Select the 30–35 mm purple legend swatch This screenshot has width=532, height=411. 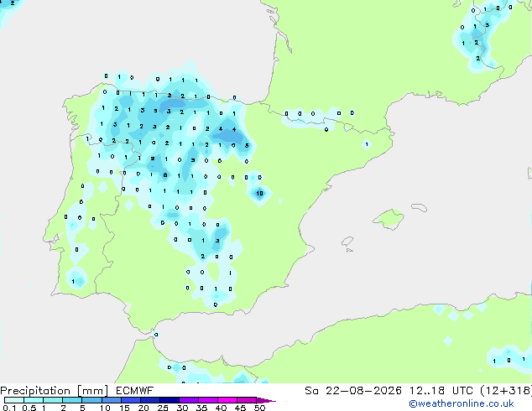188,400
